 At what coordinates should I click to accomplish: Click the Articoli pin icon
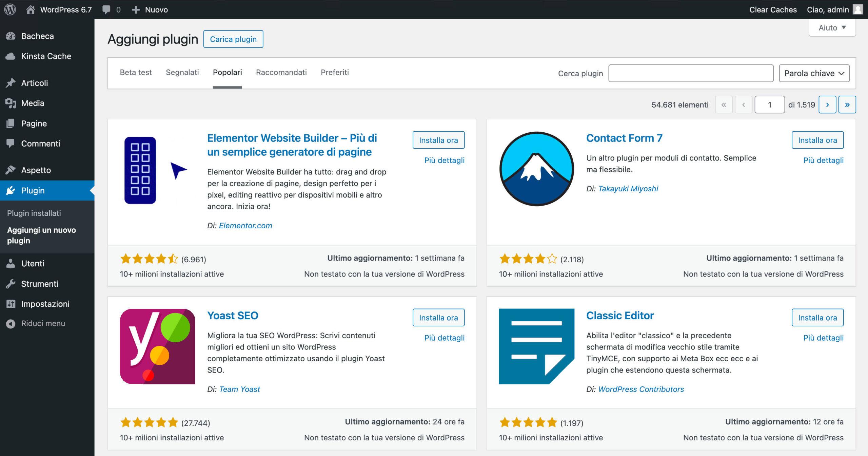[x=11, y=83]
